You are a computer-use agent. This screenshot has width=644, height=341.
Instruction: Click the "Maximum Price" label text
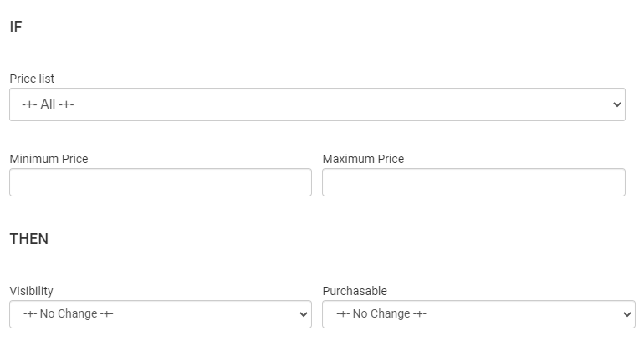(x=363, y=159)
